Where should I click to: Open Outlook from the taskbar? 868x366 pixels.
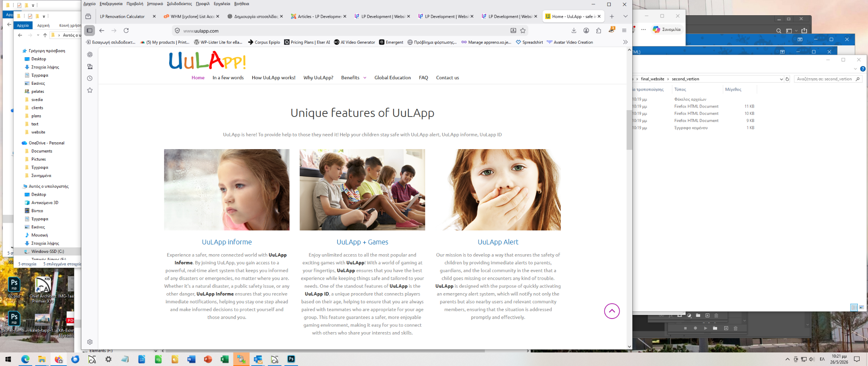258,359
